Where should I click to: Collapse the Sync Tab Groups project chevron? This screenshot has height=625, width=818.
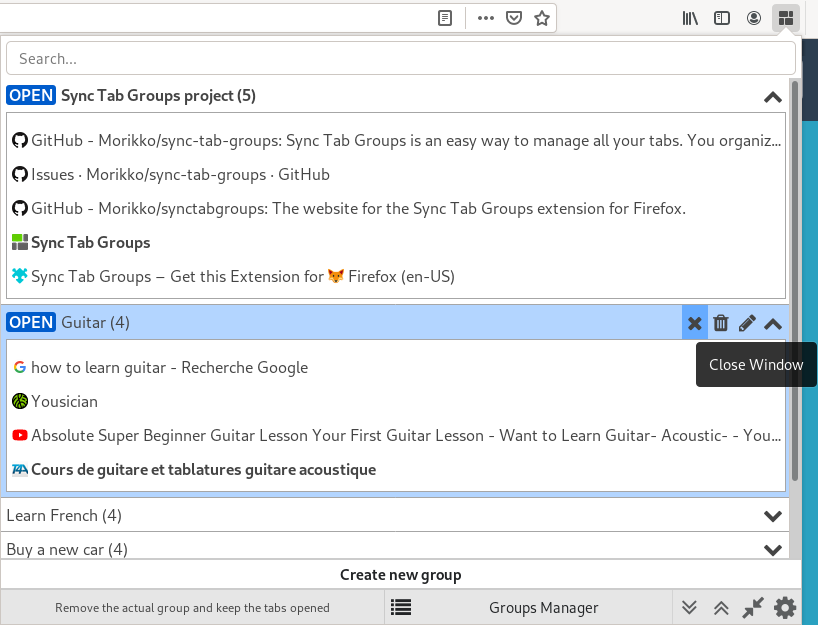point(773,97)
